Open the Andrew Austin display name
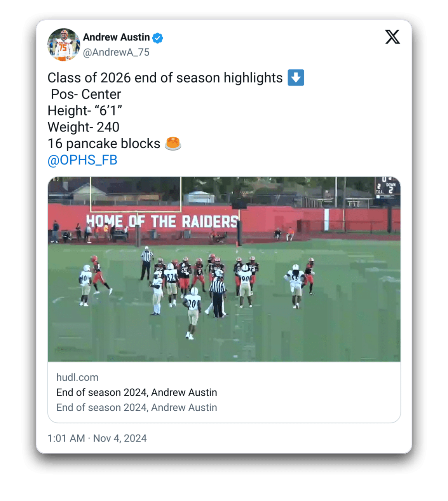This screenshot has height=501, width=448. click(116, 37)
